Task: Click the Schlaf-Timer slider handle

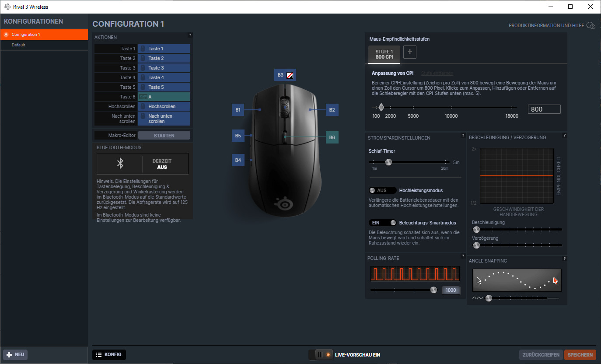Action: coord(388,162)
